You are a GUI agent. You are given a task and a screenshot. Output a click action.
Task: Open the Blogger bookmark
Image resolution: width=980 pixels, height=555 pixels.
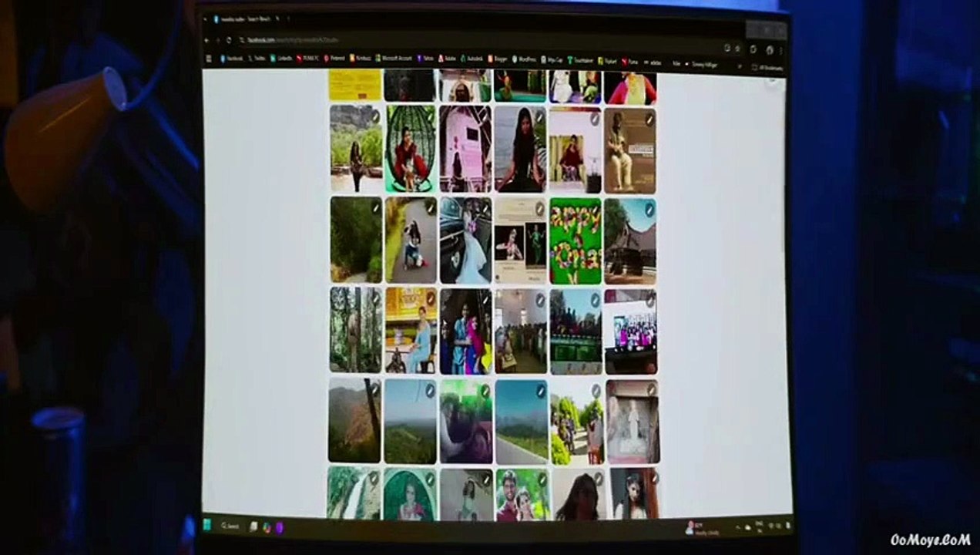tap(498, 59)
